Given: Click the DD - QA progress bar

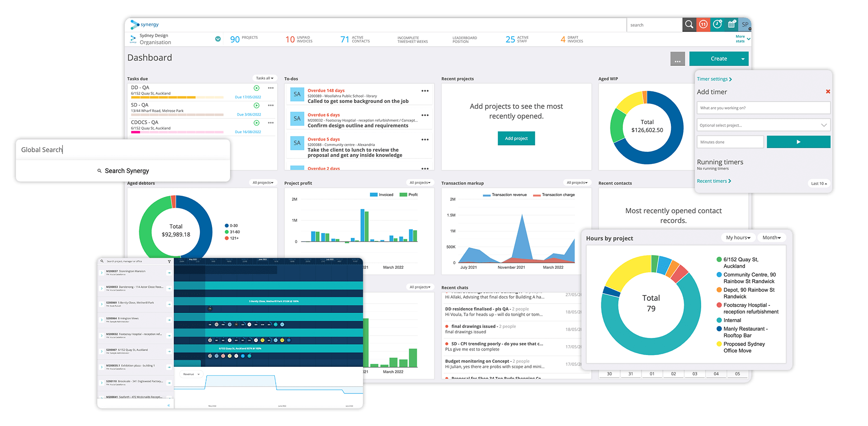Looking at the screenshot, I should coord(176,97).
